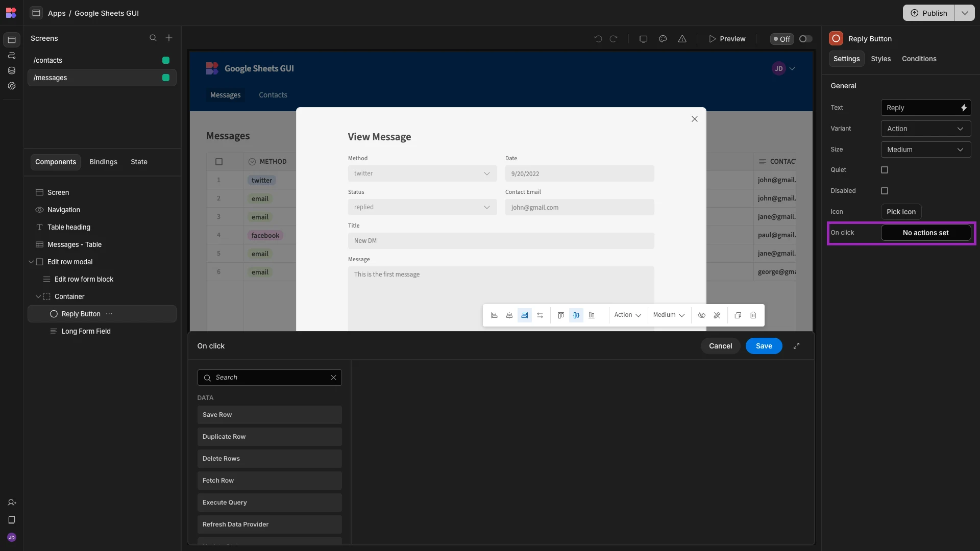The width and height of the screenshot is (980, 551).
Task: Duplicate component from floating toolbar
Action: 738,315
